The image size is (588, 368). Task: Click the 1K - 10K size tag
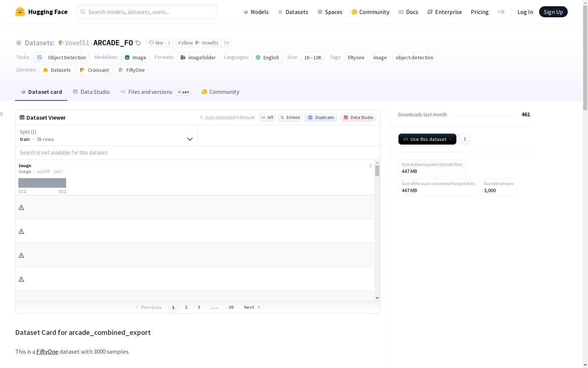click(x=313, y=57)
